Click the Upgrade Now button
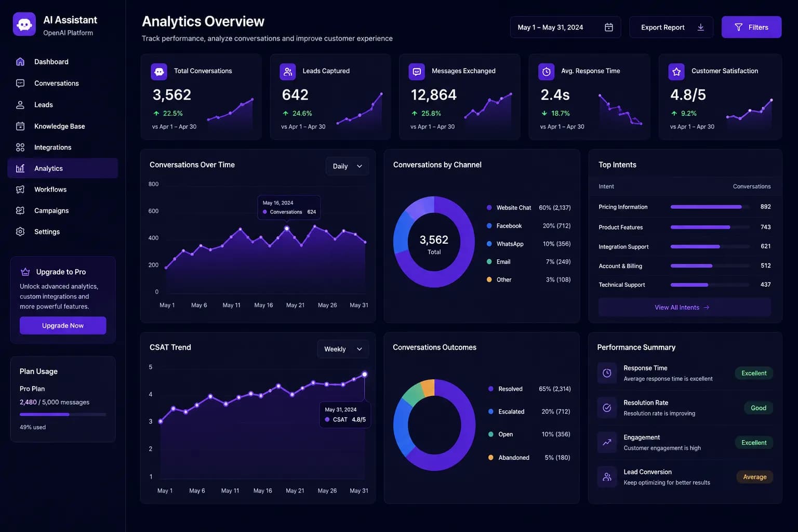798x532 pixels. [x=63, y=326]
